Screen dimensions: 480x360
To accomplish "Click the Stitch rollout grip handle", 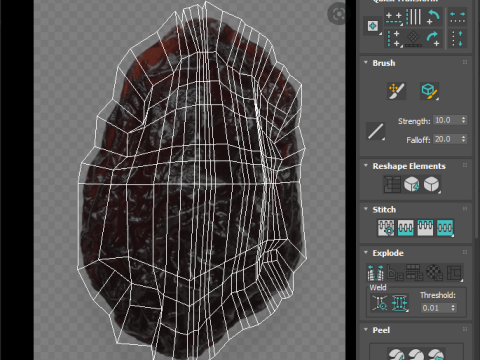I will point(465,209).
